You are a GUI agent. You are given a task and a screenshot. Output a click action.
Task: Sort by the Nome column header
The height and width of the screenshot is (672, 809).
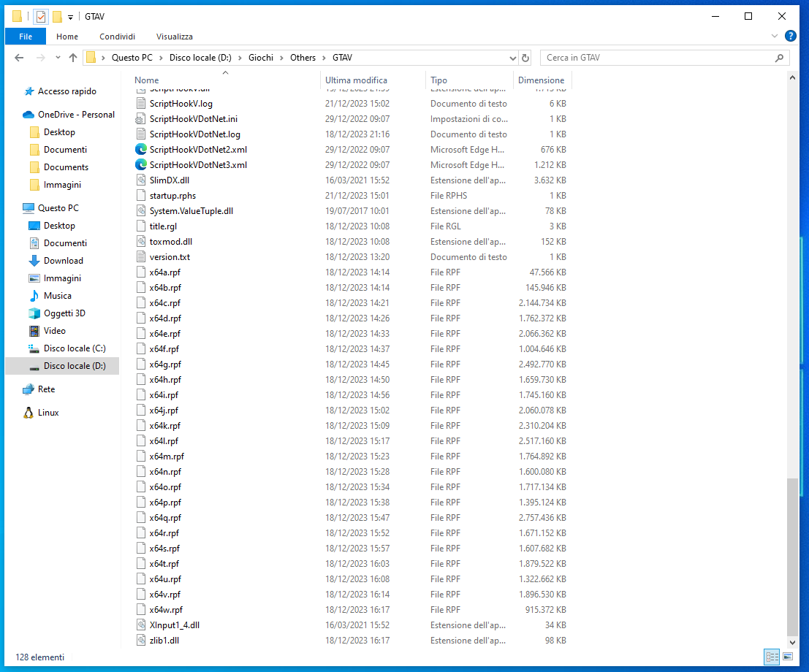(x=225, y=80)
